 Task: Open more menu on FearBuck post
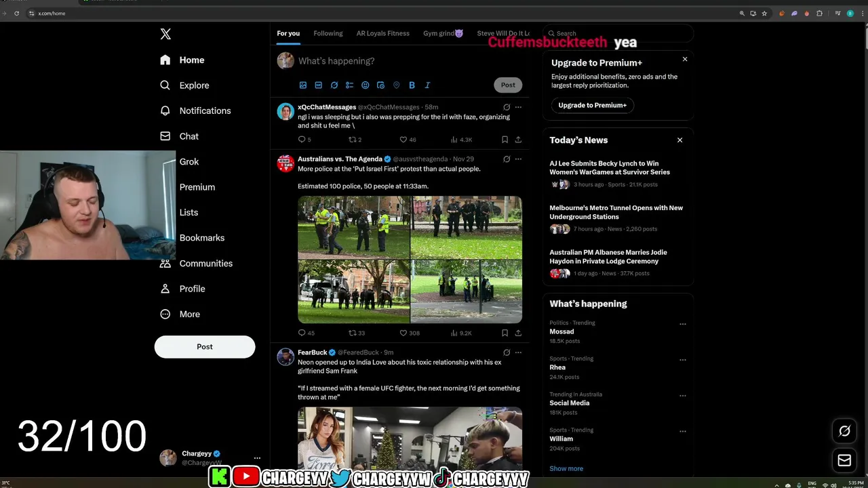518,352
